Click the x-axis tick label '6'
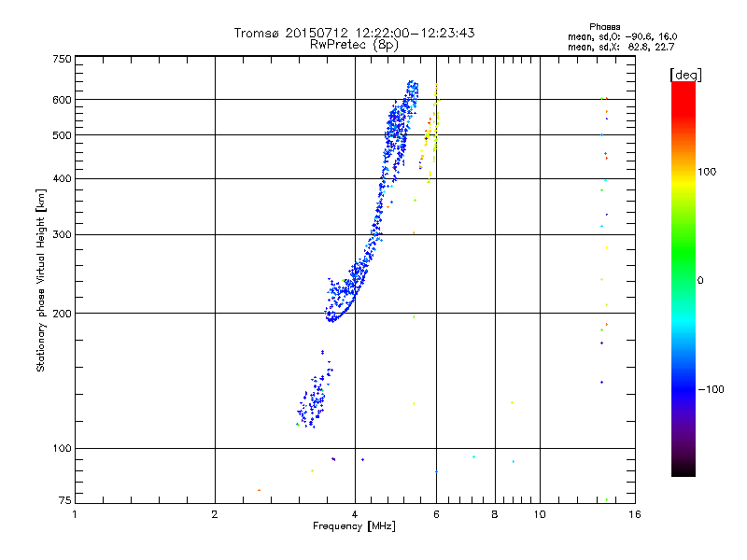The image size is (747, 560). [x=436, y=514]
